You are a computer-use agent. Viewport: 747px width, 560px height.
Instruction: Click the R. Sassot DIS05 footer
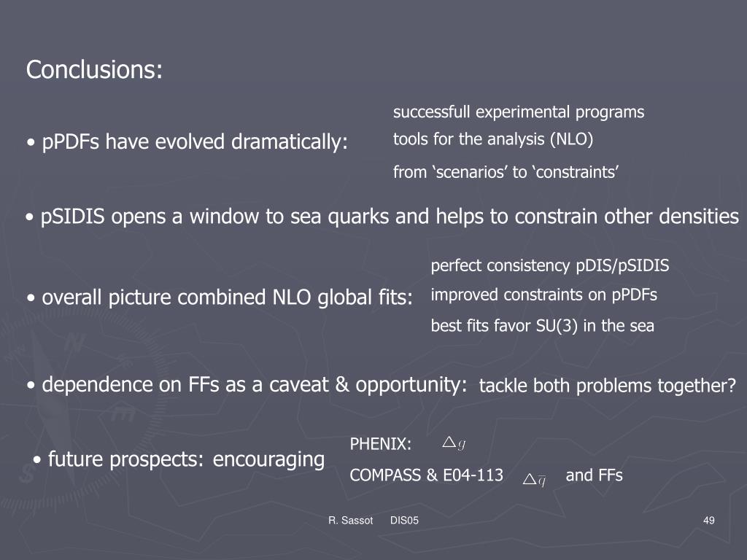coord(373,521)
